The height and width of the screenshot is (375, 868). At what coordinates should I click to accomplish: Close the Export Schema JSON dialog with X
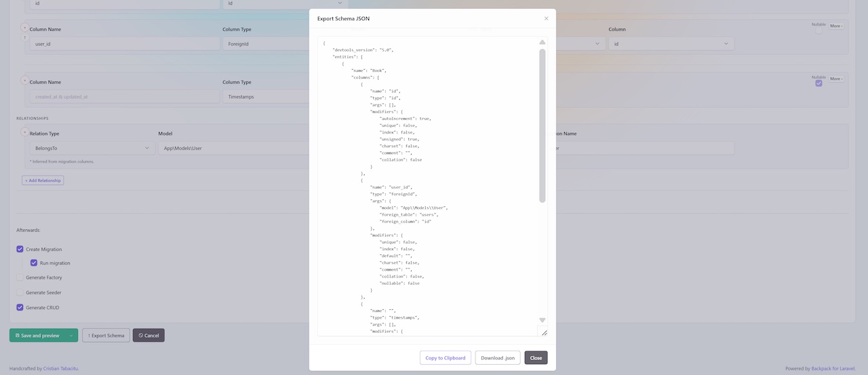[x=547, y=18]
